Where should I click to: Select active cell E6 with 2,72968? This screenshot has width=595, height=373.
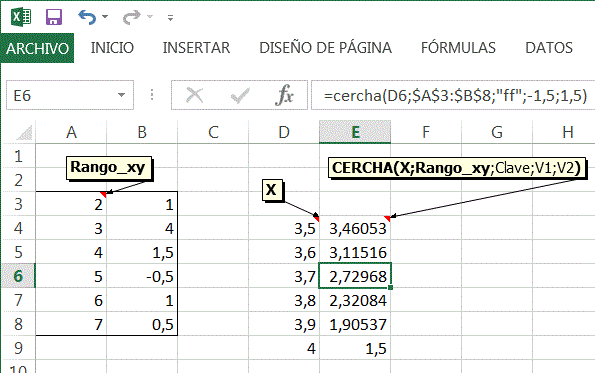[355, 276]
